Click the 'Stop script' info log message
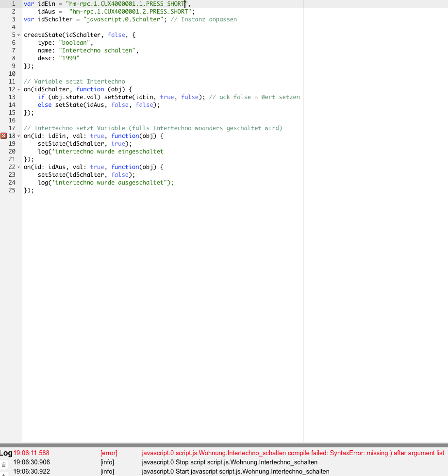 (229, 462)
